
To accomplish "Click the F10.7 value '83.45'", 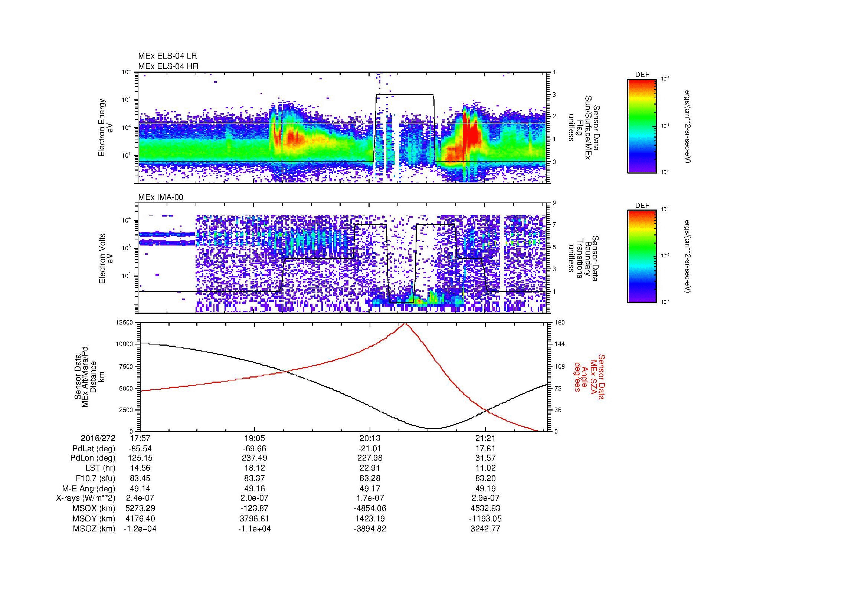I will pyautogui.click(x=140, y=478).
